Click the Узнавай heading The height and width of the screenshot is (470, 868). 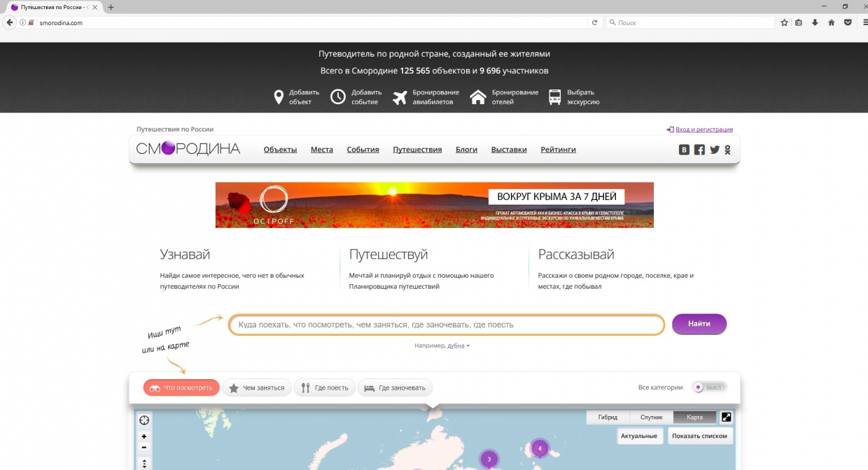pos(185,255)
